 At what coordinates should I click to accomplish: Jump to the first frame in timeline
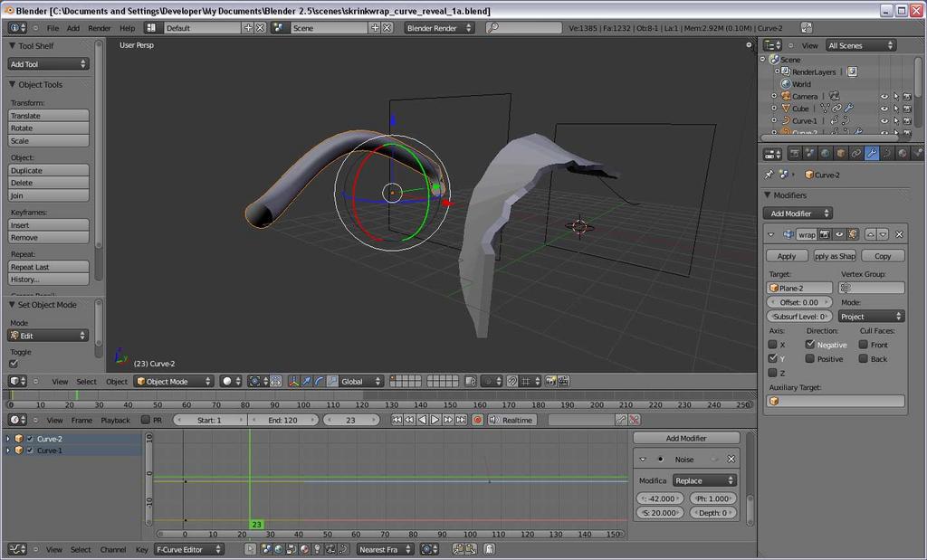(x=397, y=420)
